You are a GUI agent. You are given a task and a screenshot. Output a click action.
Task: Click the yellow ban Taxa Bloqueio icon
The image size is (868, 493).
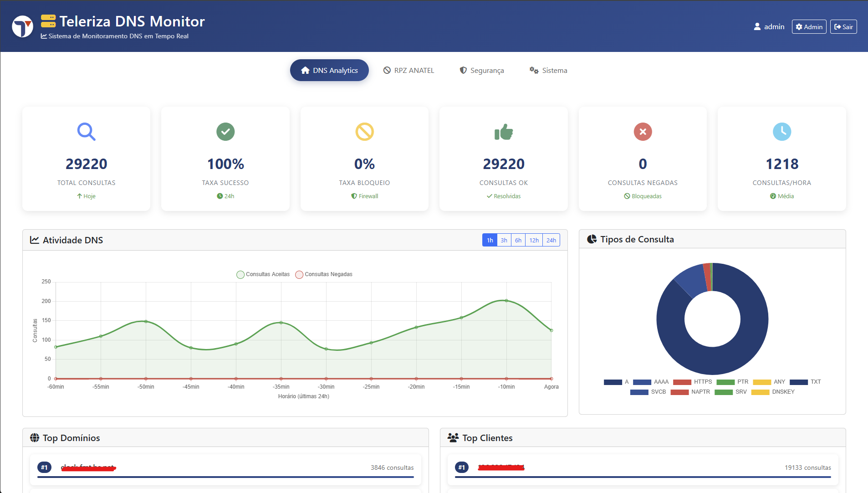tap(364, 132)
